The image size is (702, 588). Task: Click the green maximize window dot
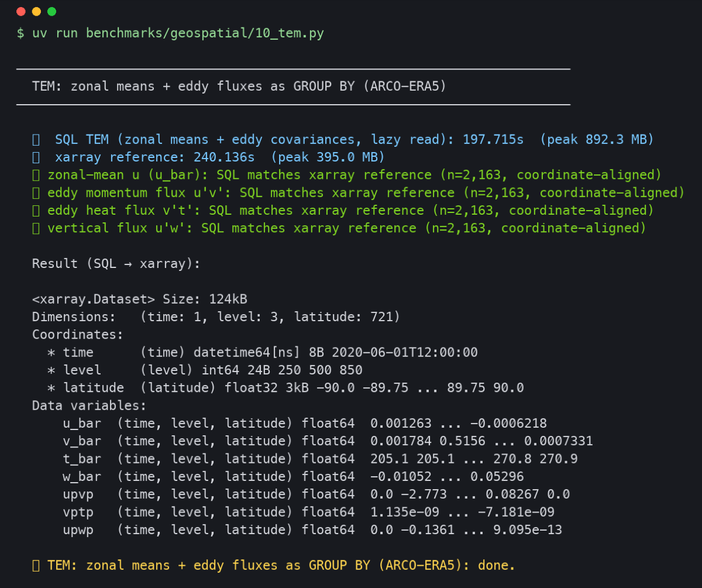click(x=51, y=12)
